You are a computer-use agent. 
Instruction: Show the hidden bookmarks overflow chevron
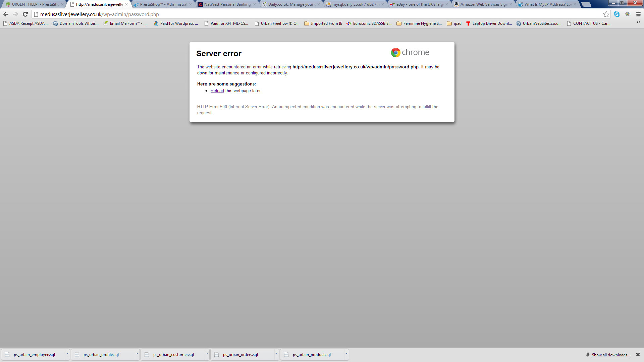[x=638, y=22]
